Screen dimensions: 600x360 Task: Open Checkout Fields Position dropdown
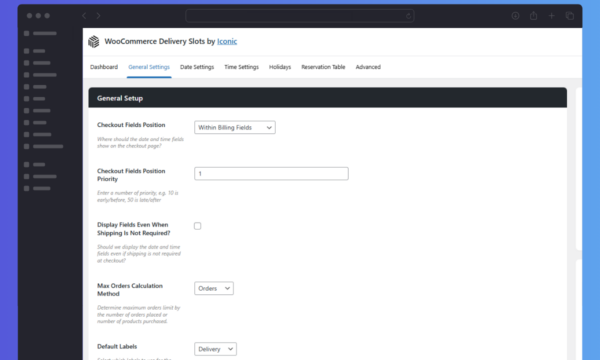click(235, 127)
